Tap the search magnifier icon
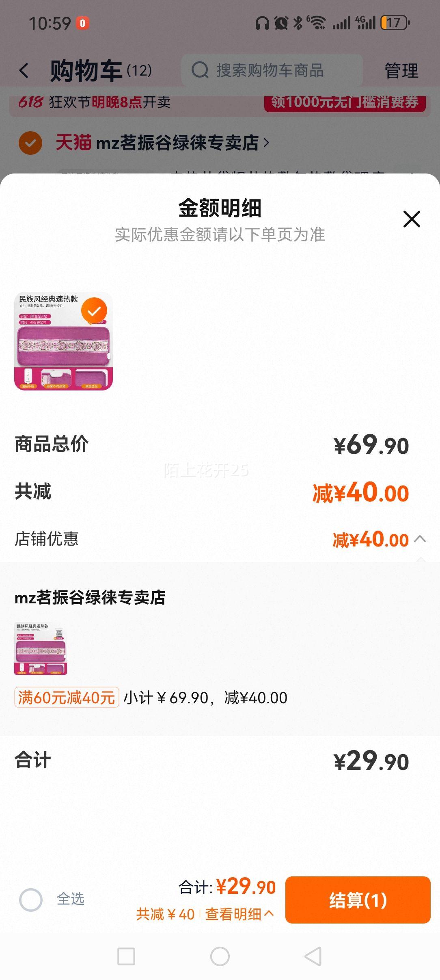 (x=200, y=70)
